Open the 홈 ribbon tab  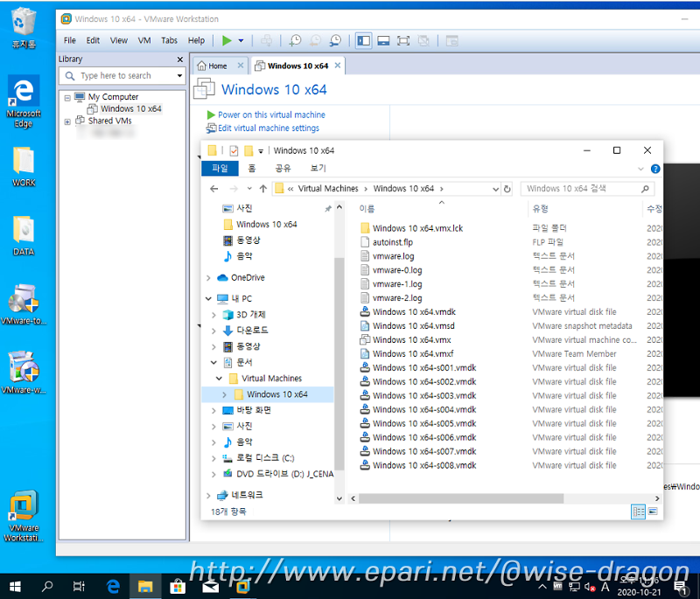[252, 168]
